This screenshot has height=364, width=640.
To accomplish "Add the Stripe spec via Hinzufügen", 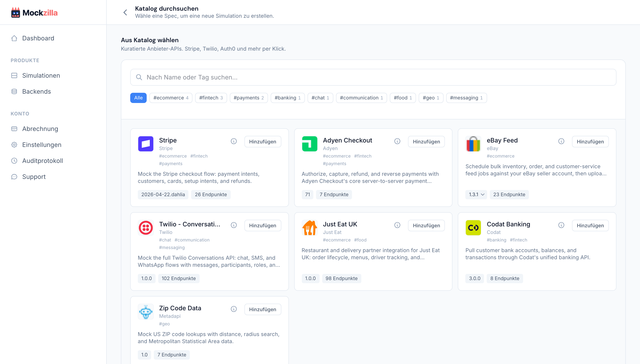I will (x=263, y=142).
